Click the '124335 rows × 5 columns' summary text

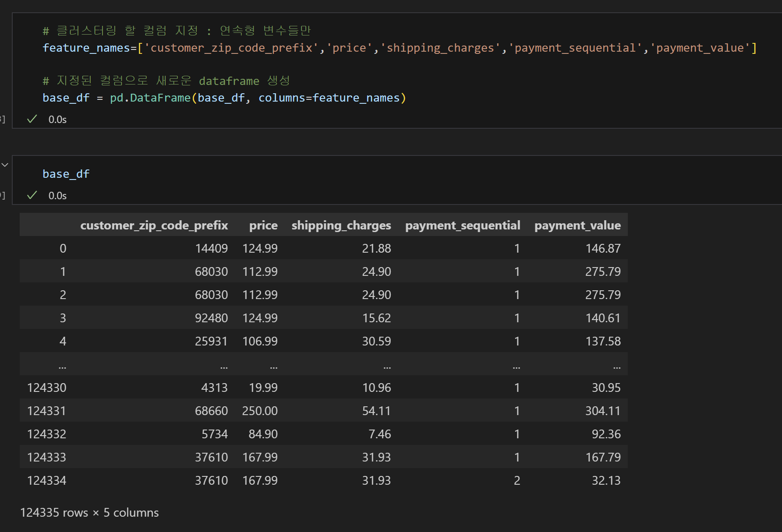click(x=89, y=512)
